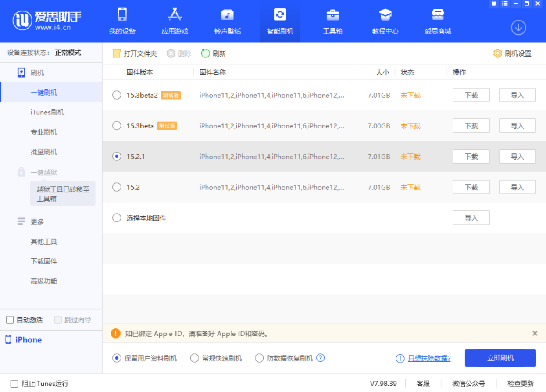Screen dimensions: 546x392
Task: Click 微信公众号 in the status bar
Action: tap(469, 384)
